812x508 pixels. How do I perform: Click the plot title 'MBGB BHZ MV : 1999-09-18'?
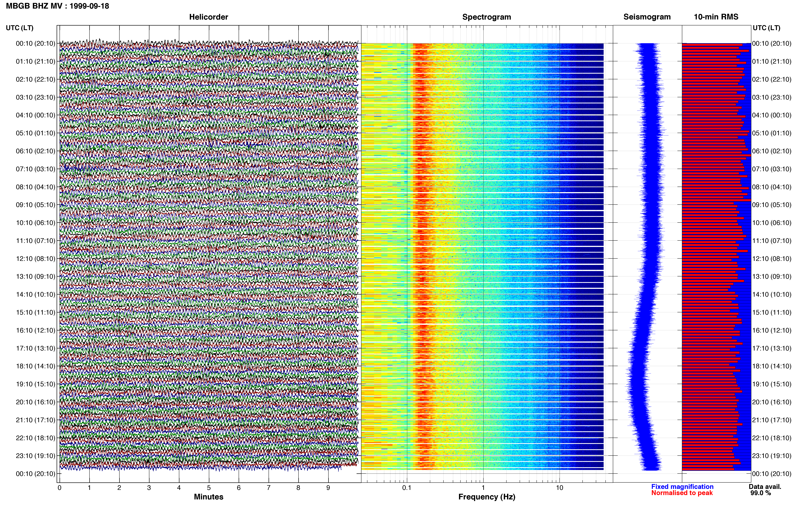point(57,6)
